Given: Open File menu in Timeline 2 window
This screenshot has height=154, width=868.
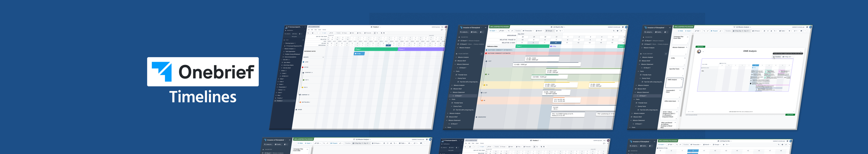Looking at the screenshot, I should pos(309,30).
